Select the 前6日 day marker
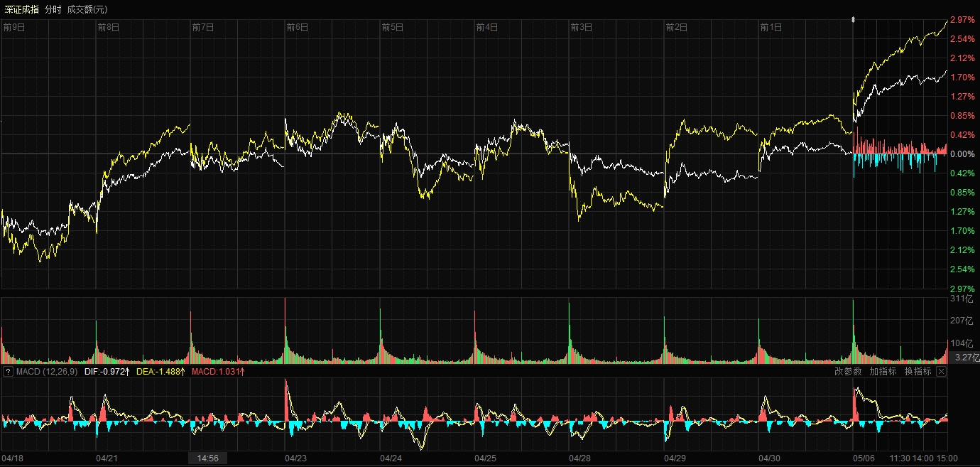 [298, 28]
